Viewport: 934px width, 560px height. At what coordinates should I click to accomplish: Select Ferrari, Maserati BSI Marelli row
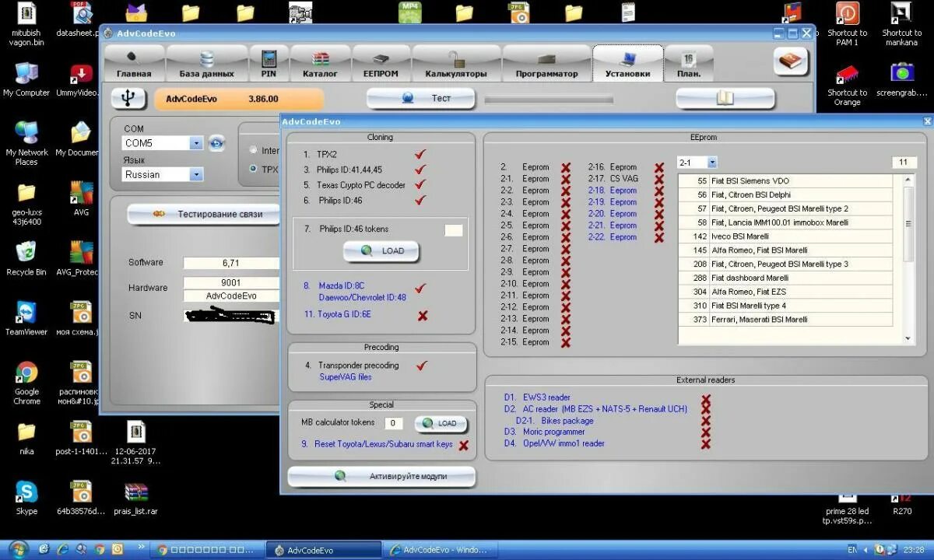coord(786,320)
